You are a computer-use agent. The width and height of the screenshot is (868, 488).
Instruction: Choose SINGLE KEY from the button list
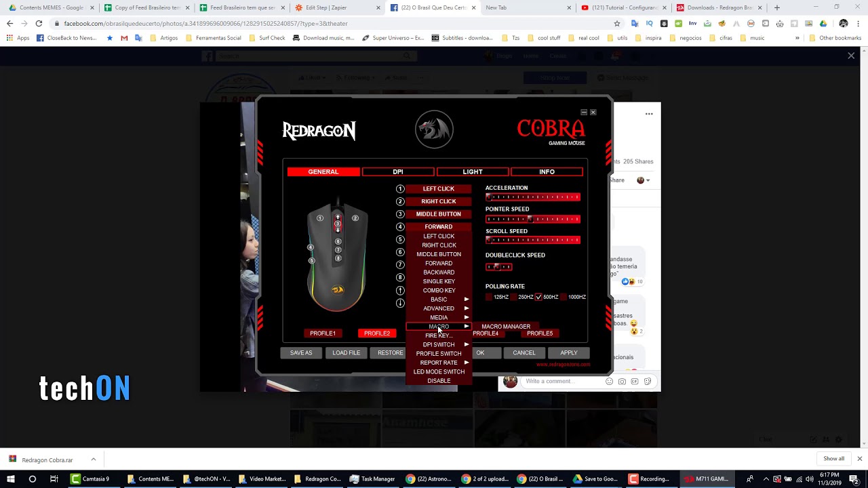pyautogui.click(x=439, y=281)
